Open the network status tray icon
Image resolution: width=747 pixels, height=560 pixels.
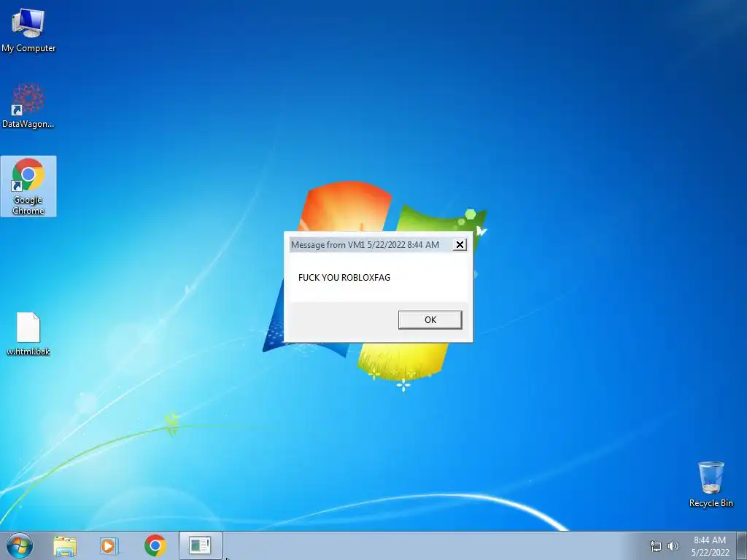656,546
